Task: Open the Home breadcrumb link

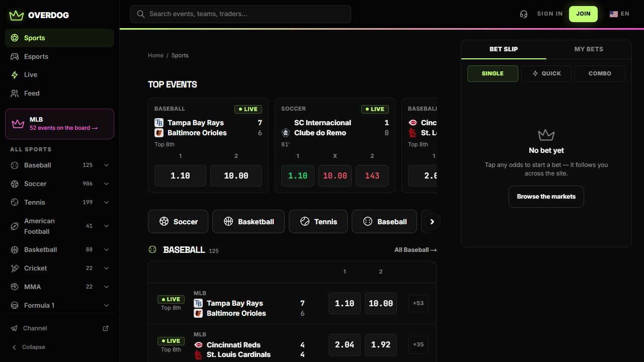Action: click(x=155, y=55)
